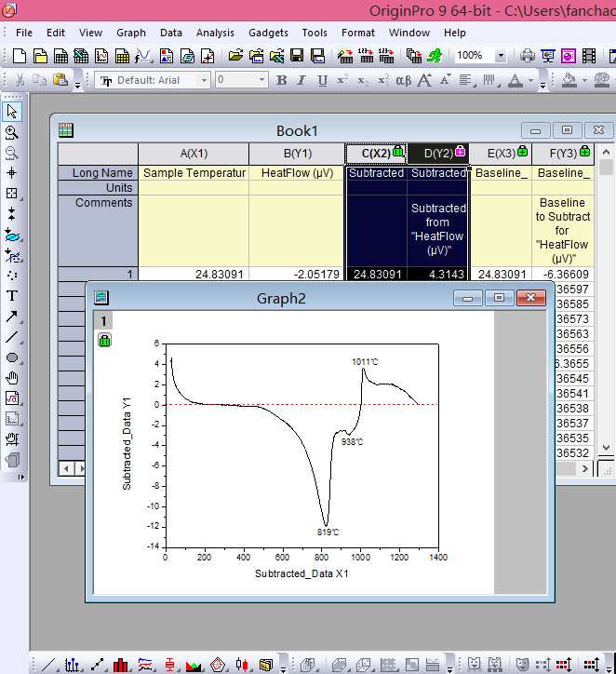This screenshot has width=616, height=674.
Task: Click column bar plot icon in bottom toolbar
Action: pyautogui.click(x=121, y=665)
